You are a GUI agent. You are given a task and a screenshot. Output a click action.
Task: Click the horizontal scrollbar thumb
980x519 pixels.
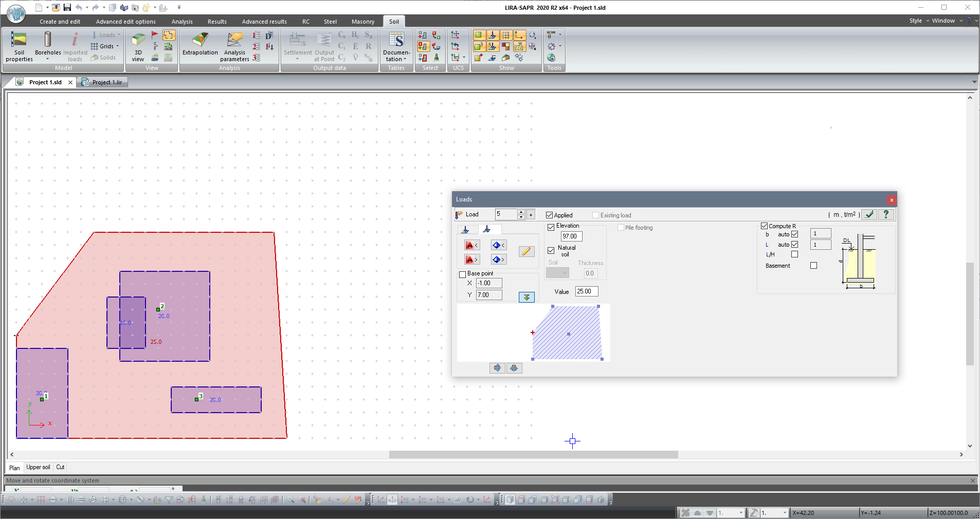click(x=533, y=455)
